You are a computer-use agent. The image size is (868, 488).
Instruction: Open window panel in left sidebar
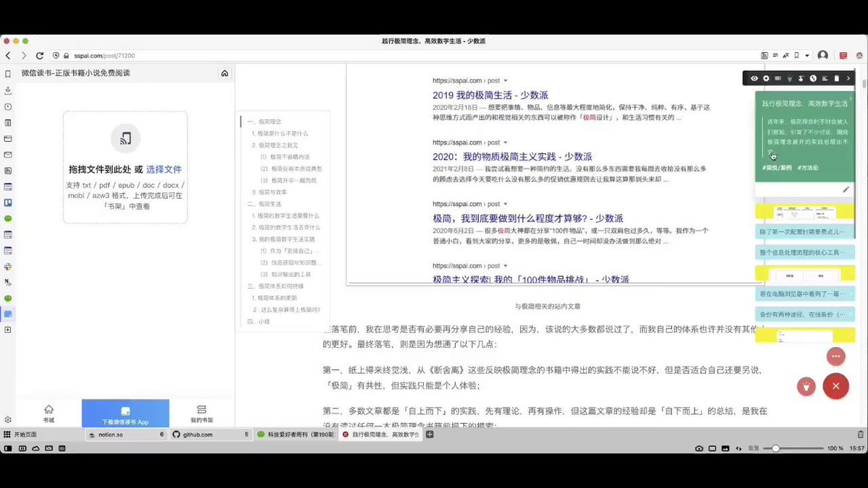pos(8,138)
